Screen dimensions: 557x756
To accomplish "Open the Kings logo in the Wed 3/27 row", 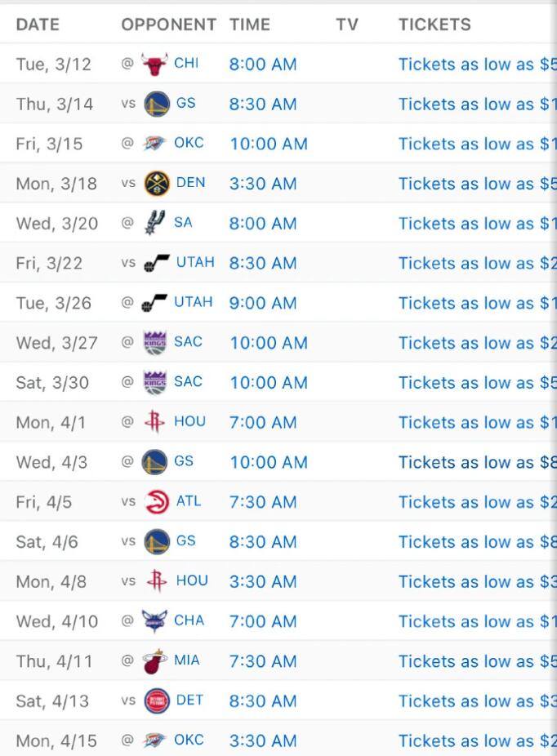I will click(154, 343).
